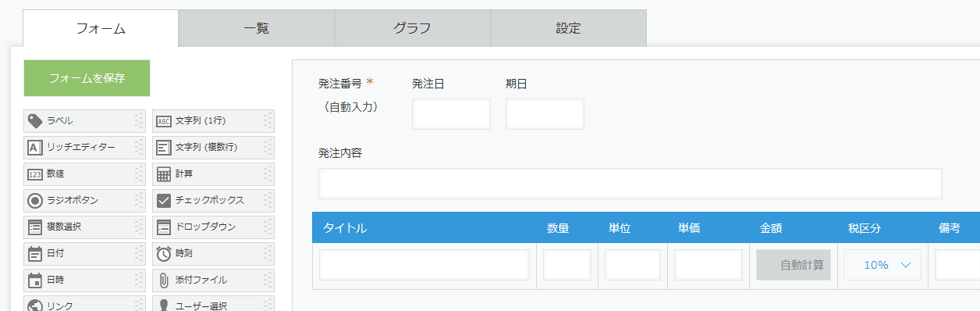Choose the 日時 field icon
Screen dimensions: 980x311
click(35, 281)
